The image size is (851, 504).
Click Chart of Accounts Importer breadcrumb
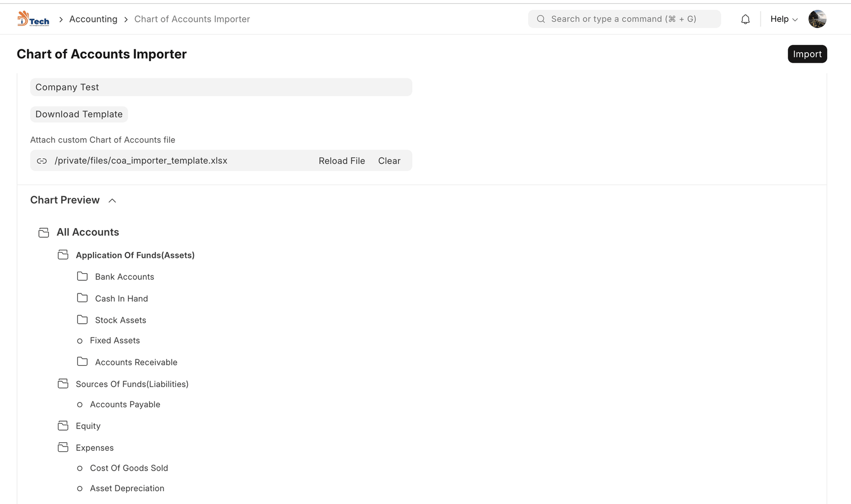(x=192, y=19)
